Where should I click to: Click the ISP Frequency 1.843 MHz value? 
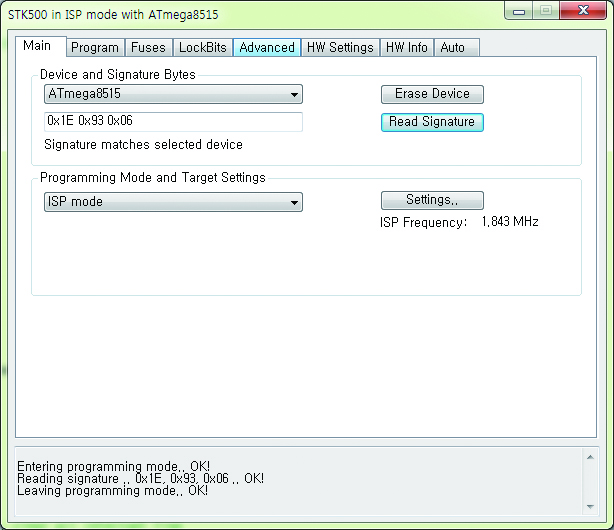click(x=510, y=222)
